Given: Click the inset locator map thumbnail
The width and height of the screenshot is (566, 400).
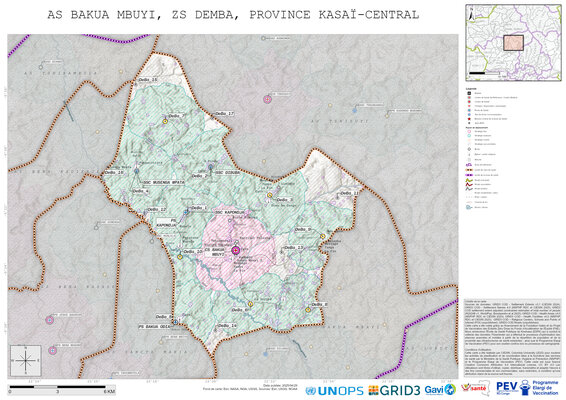Looking at the screenshot, I should (x=513, y=43).
